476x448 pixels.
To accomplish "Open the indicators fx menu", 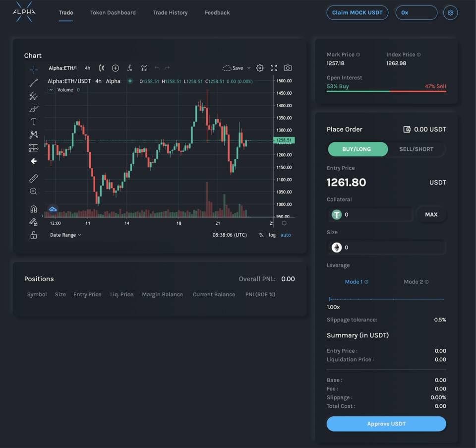I will click(129, 68).
